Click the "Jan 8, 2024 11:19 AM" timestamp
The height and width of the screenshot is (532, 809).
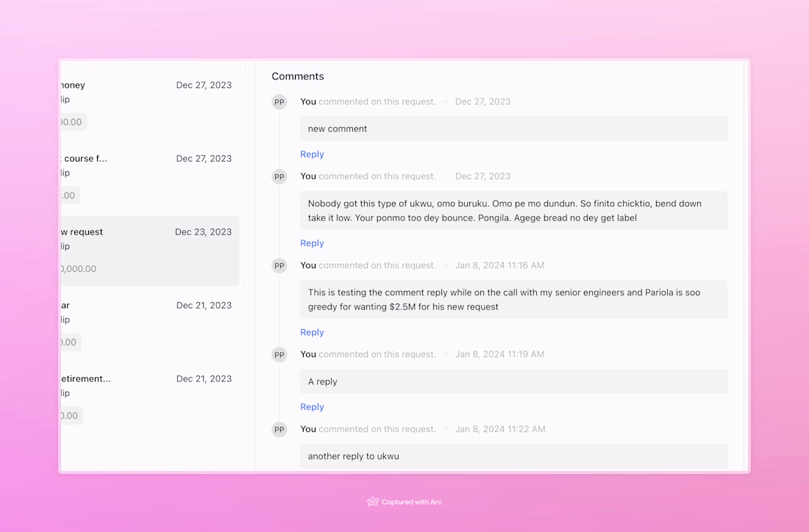tap(499, 354)
